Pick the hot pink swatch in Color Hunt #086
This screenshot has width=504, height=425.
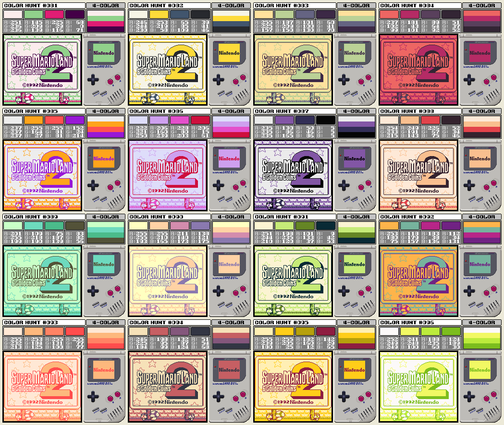click(179, 120)
